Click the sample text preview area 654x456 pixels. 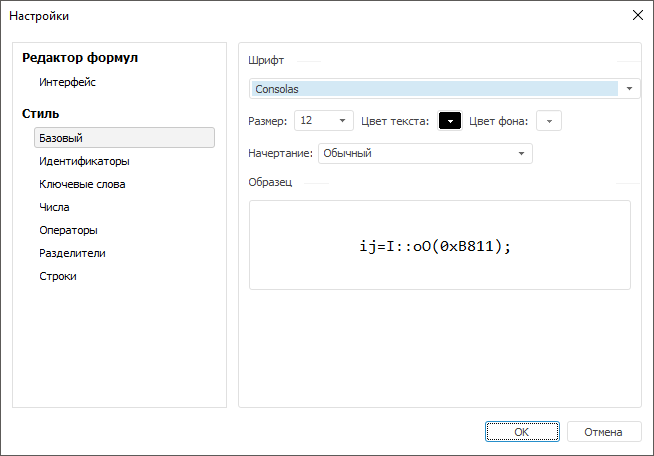pyautogui.click(x=439, y=245)
